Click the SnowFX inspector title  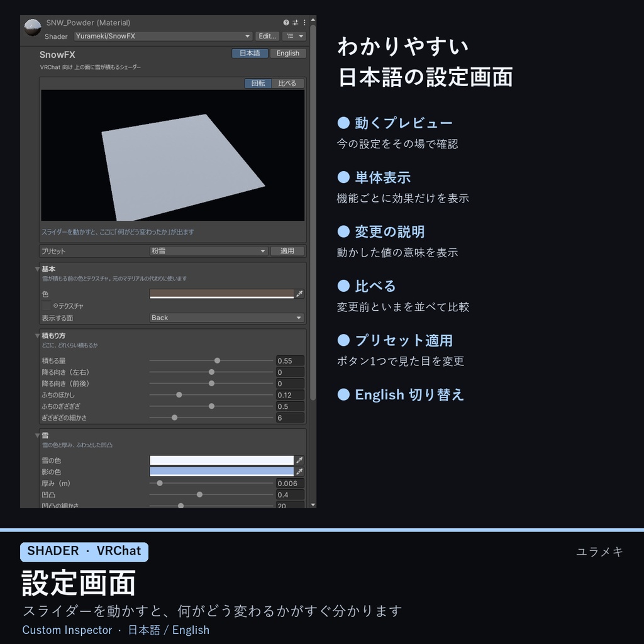click(57, 55)
